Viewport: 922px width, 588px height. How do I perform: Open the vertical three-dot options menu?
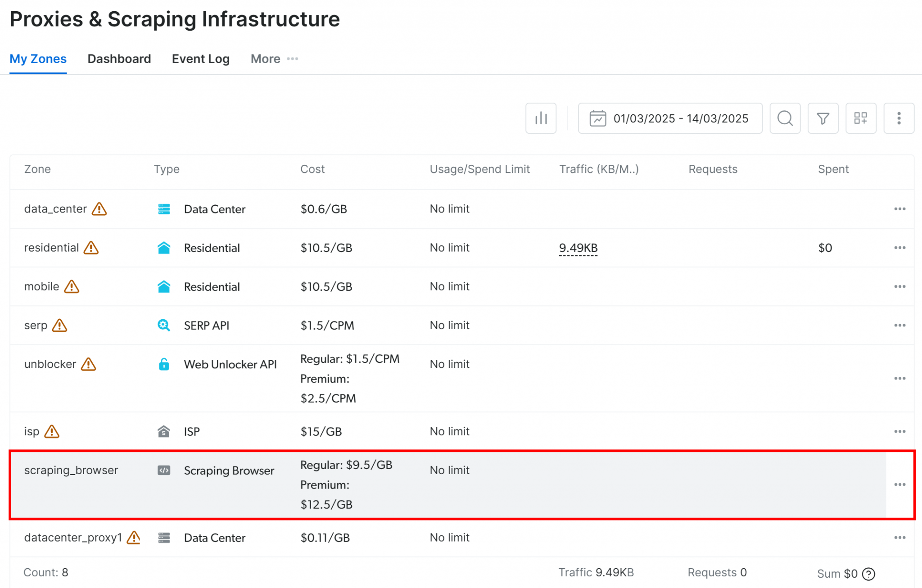click(x=899, y=118)
